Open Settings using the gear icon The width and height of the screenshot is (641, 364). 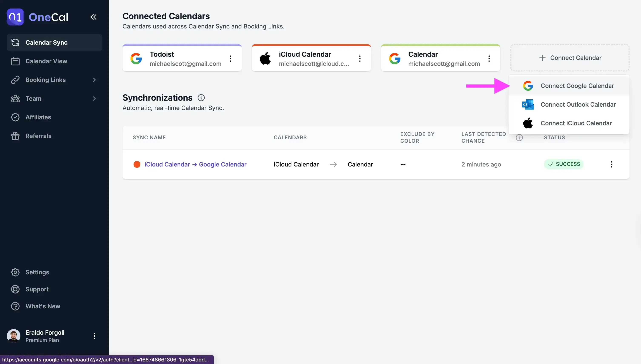tap(15, 272)
